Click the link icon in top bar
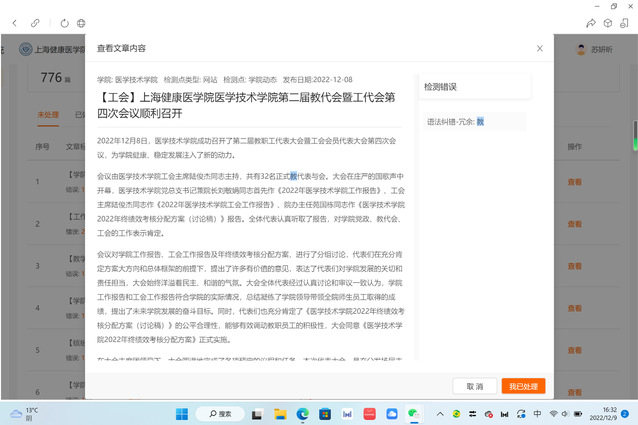 pyautogui.click(x=35, y=22)
